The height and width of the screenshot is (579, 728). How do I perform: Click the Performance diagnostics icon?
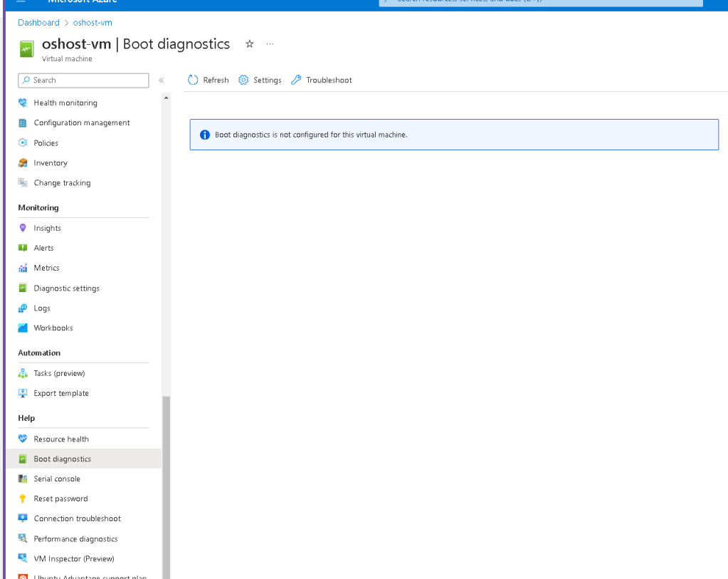click(x=23, y=538)
